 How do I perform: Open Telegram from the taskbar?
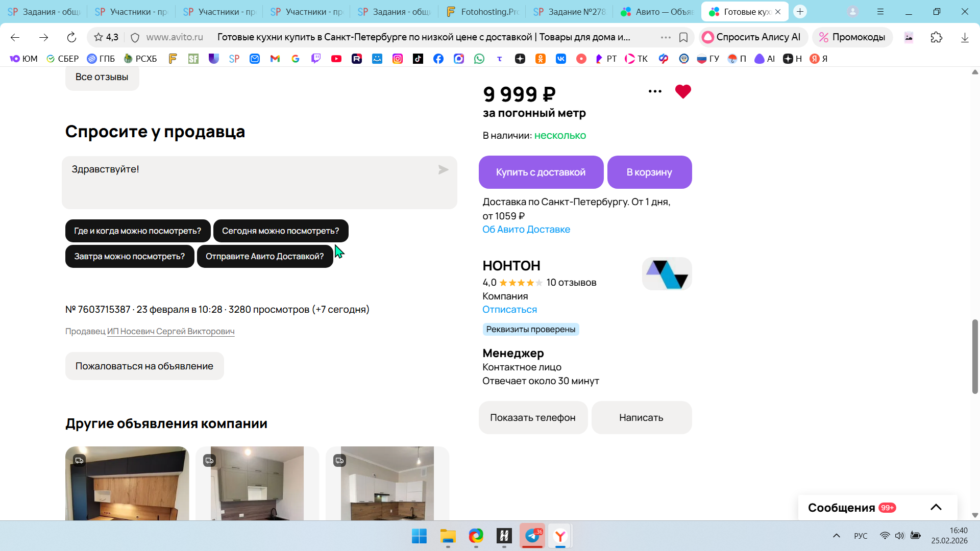532,536
